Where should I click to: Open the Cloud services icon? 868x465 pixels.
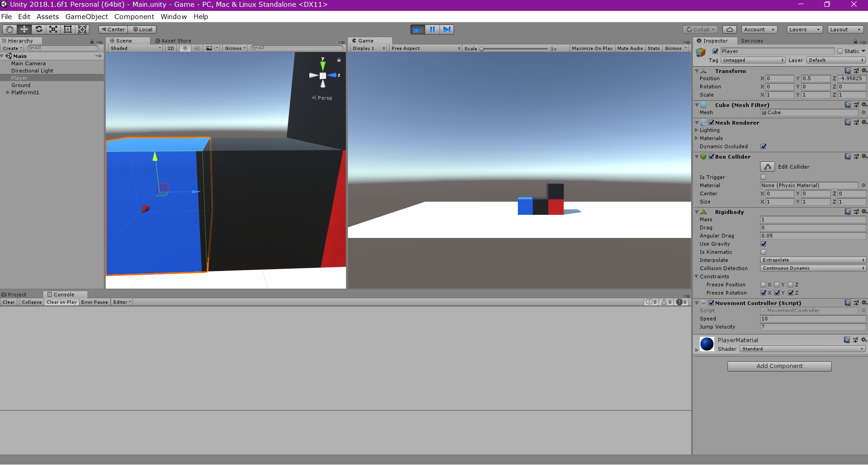[x=729, y=29]
